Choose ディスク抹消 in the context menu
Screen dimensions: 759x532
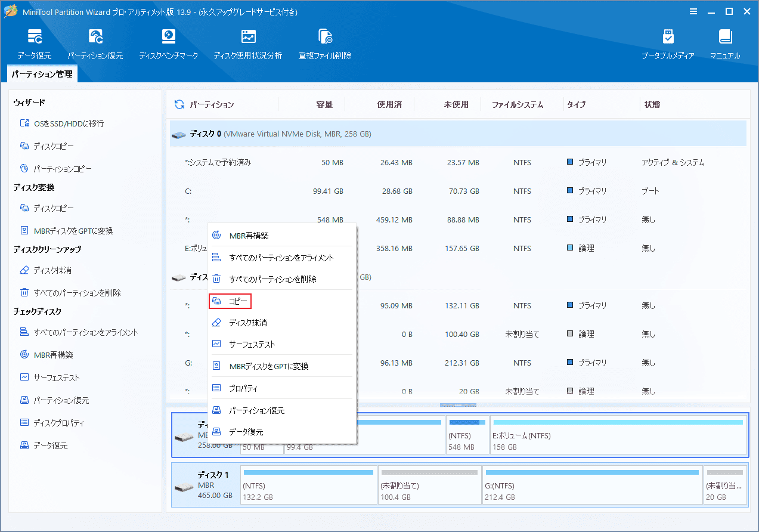pyautogui.click(x=282, y=323)
